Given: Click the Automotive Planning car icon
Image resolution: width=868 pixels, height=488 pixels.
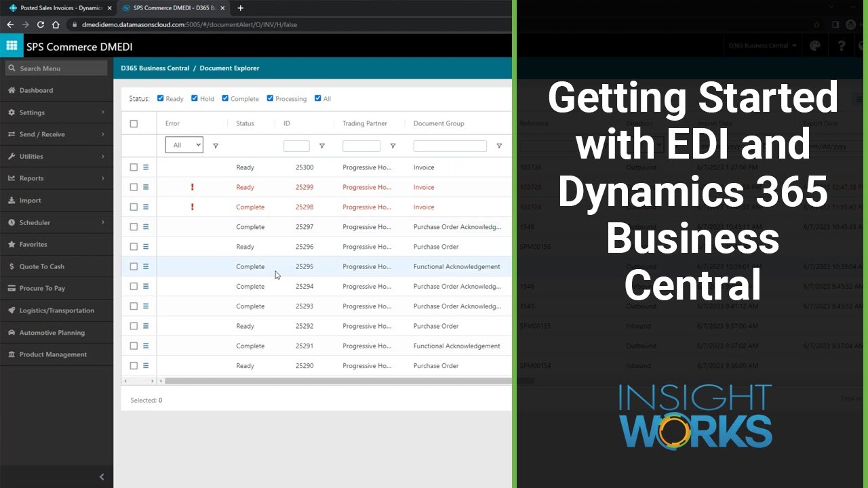Looking at the screenshot, I should [x=12, y=333].
